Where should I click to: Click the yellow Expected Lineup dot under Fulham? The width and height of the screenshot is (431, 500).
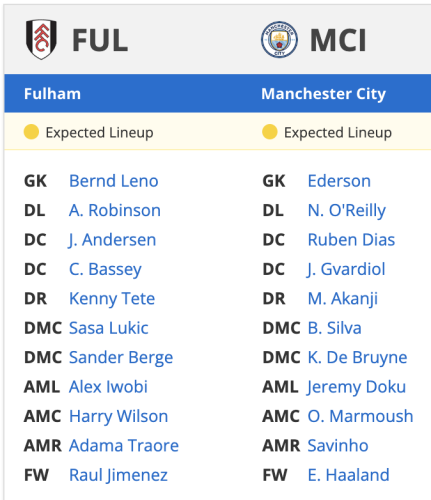click(31, 132)
